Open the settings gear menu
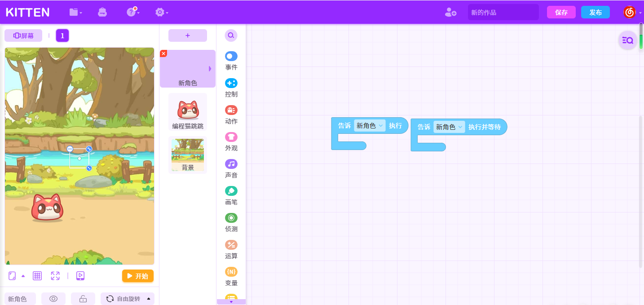Viewport: 644px width, 305px height. pyautogui.click(x=161, y=12)
